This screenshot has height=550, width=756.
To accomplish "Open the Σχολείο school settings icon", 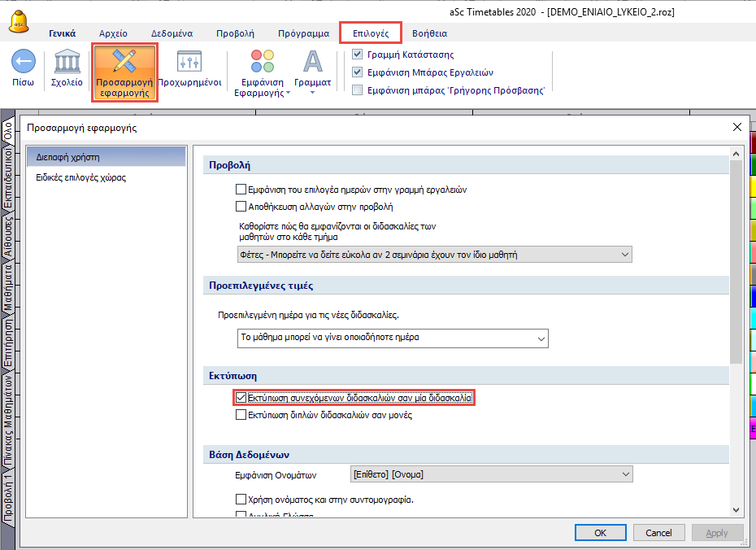I will pos(67,63).
